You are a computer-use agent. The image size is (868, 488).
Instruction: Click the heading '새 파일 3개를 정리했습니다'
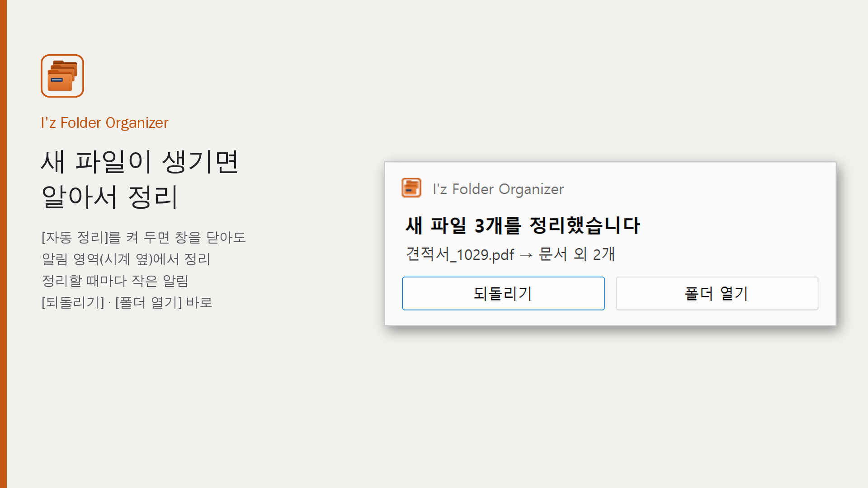[x=523, y=225]
